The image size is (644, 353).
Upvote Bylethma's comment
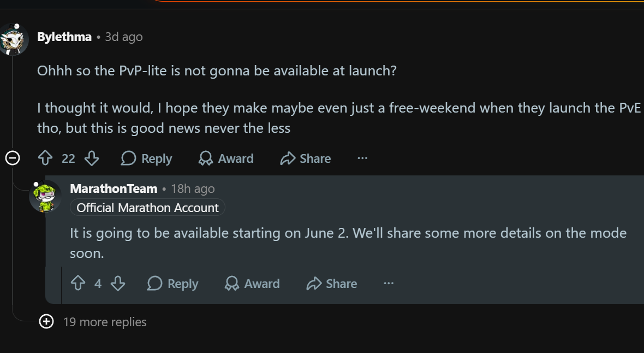(45, 158)
